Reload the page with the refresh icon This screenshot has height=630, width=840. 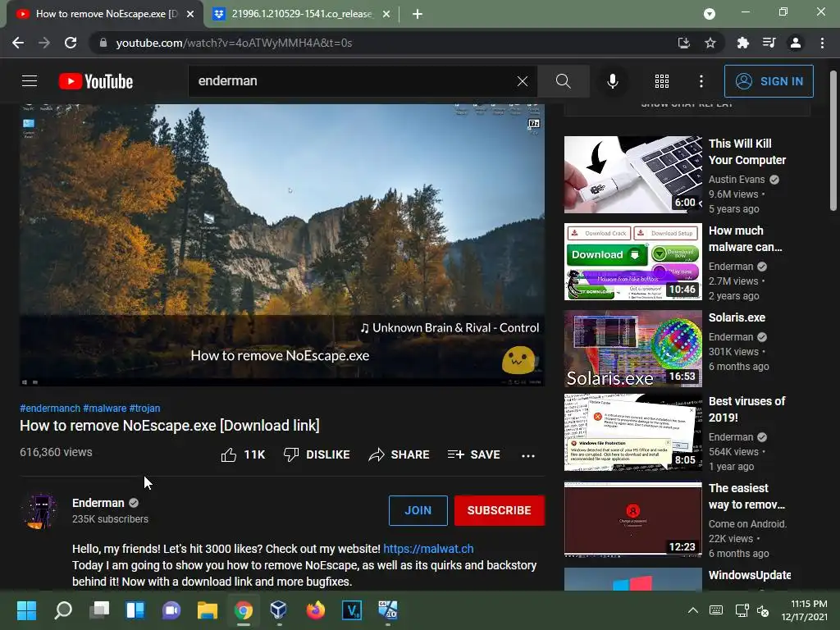(71, 43)
